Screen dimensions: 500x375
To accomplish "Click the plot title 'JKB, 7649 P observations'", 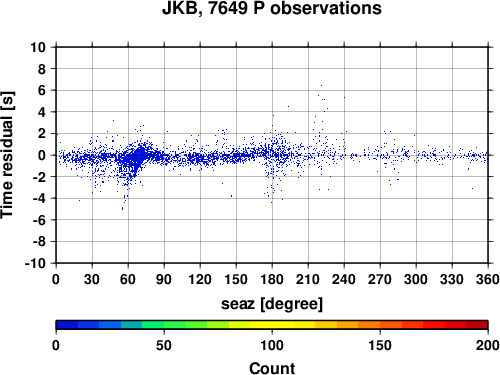I will [x=272, y=8].
